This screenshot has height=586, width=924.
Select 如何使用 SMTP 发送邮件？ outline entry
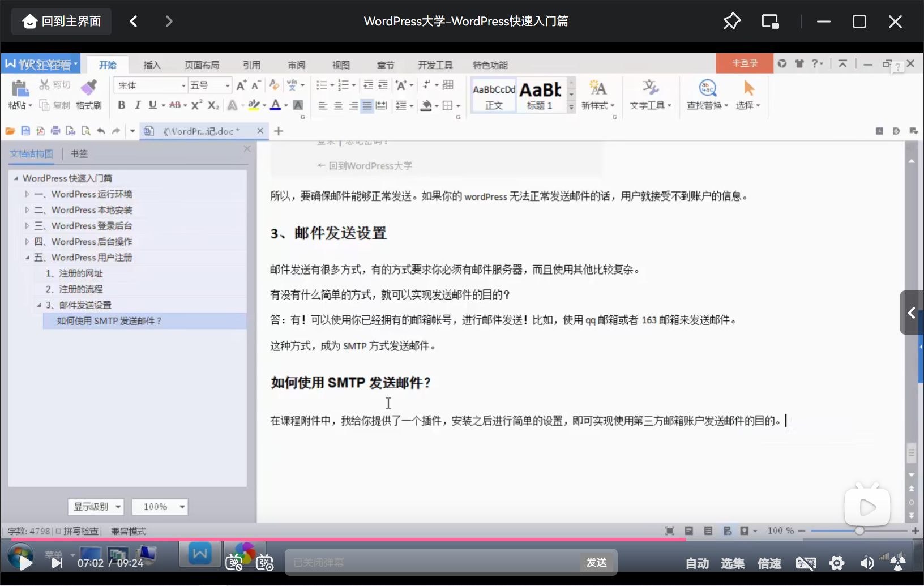coord(144,321)
